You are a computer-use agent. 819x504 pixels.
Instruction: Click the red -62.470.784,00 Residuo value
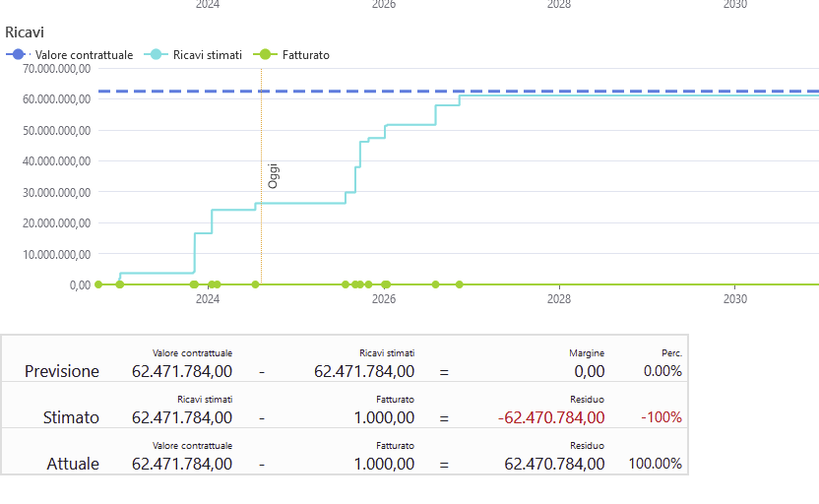tap(550, 417)
